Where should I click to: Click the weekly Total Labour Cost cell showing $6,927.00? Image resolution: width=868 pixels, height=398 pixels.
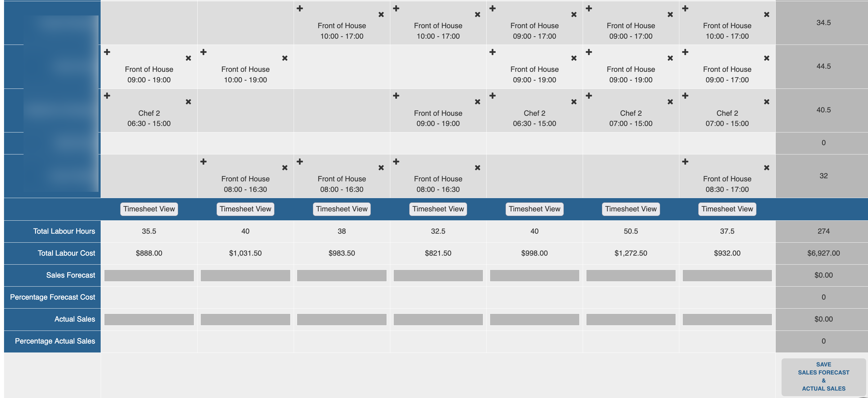[823, 253]
